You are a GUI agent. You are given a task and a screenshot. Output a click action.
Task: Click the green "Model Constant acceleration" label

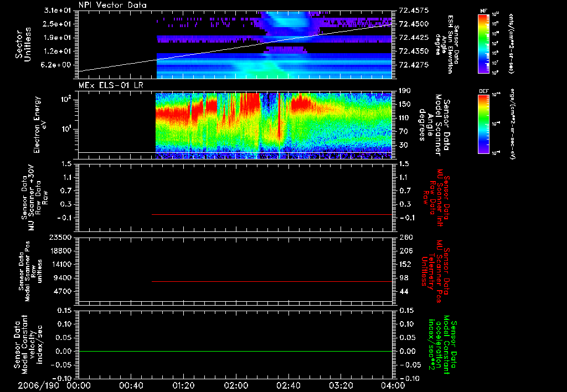click(442, 344)
